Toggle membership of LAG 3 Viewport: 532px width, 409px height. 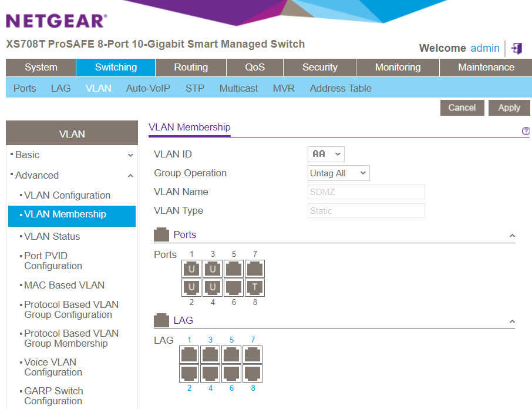click(210, 355)
